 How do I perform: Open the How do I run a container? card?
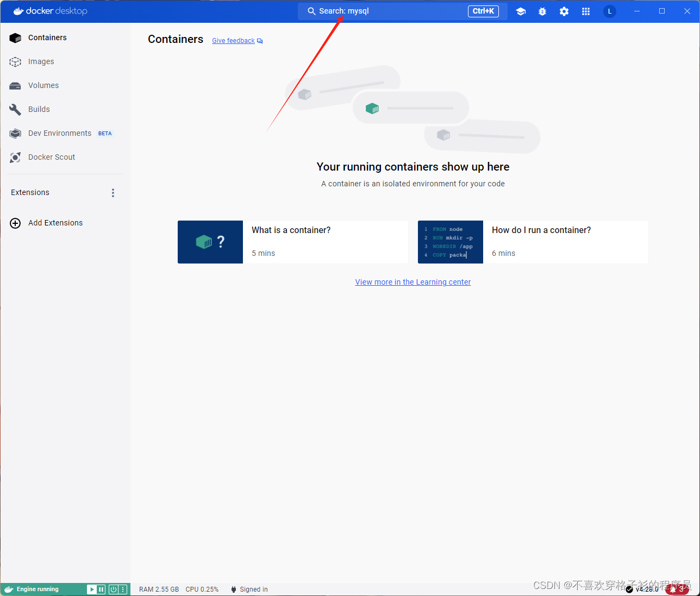(x=533, y=242)
